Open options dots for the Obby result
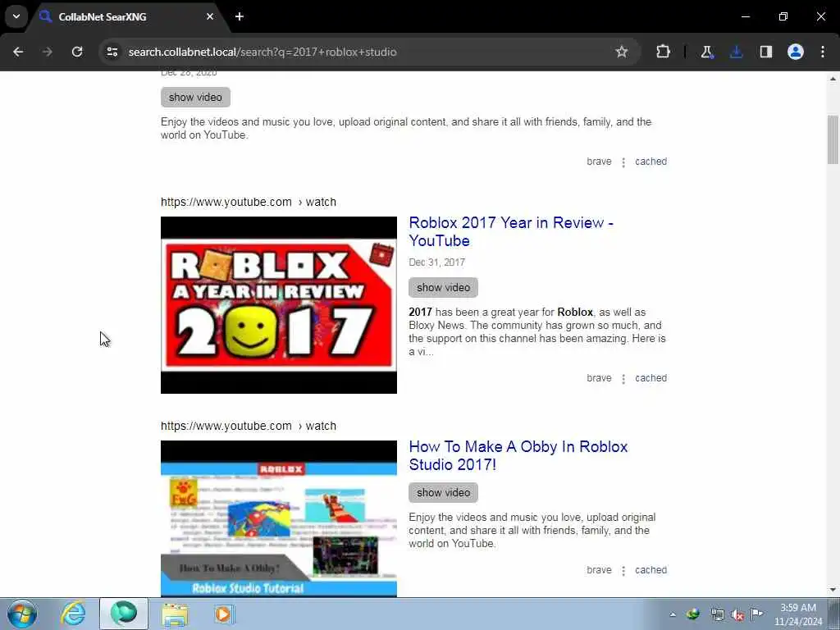 pos(623,571)
